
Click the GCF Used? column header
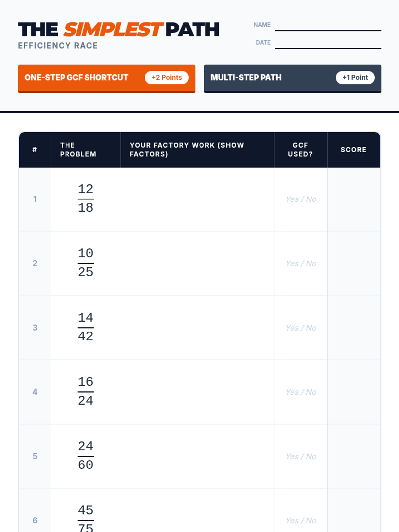pos(300,150)
